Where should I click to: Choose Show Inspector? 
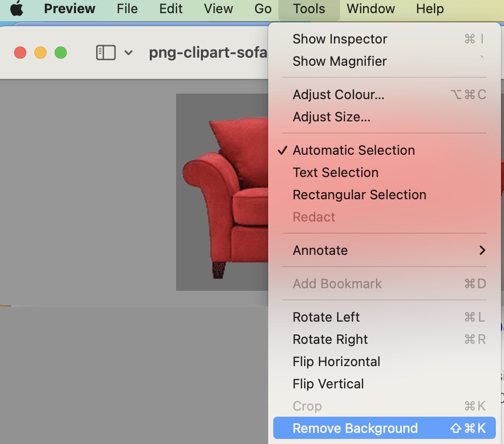click(x=384, y=39)
